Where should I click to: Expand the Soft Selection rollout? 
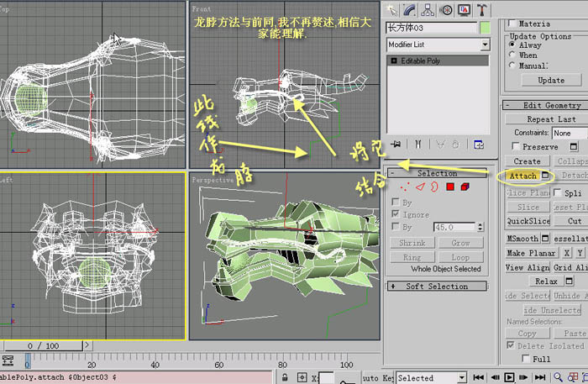tap(437, 287)
